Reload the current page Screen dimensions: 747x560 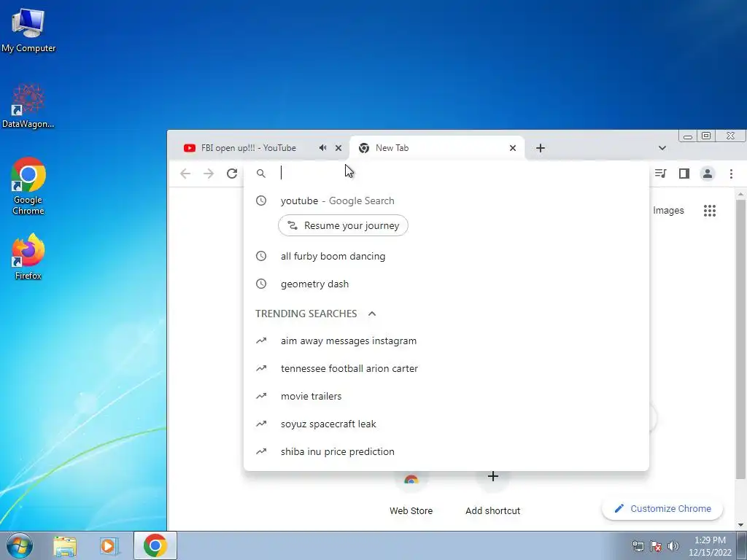[x=232, y=174]
